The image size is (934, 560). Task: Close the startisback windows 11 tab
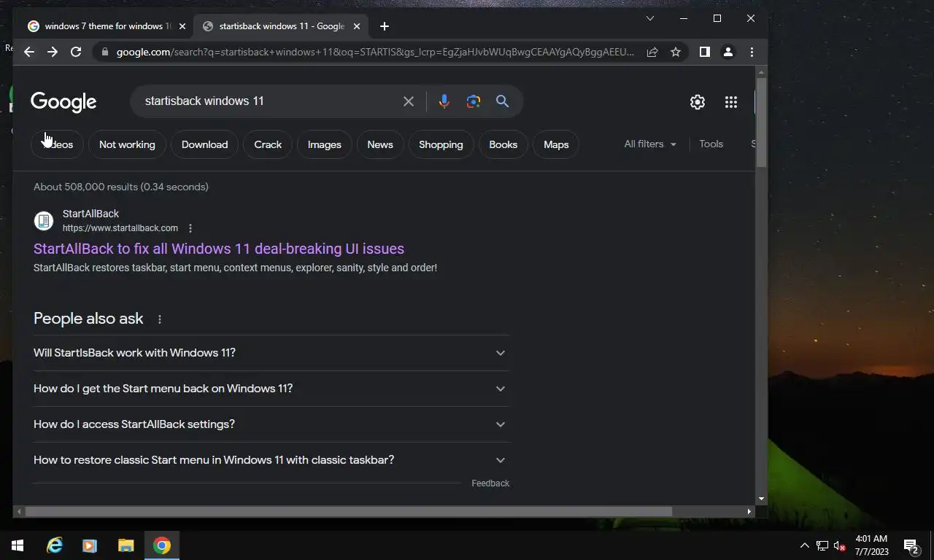[357, 26]
